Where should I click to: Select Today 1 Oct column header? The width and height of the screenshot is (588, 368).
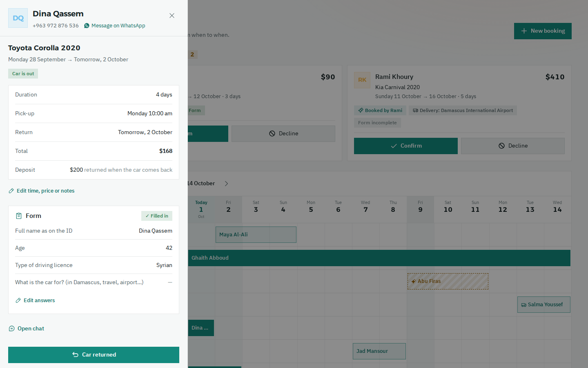(201, 209)
